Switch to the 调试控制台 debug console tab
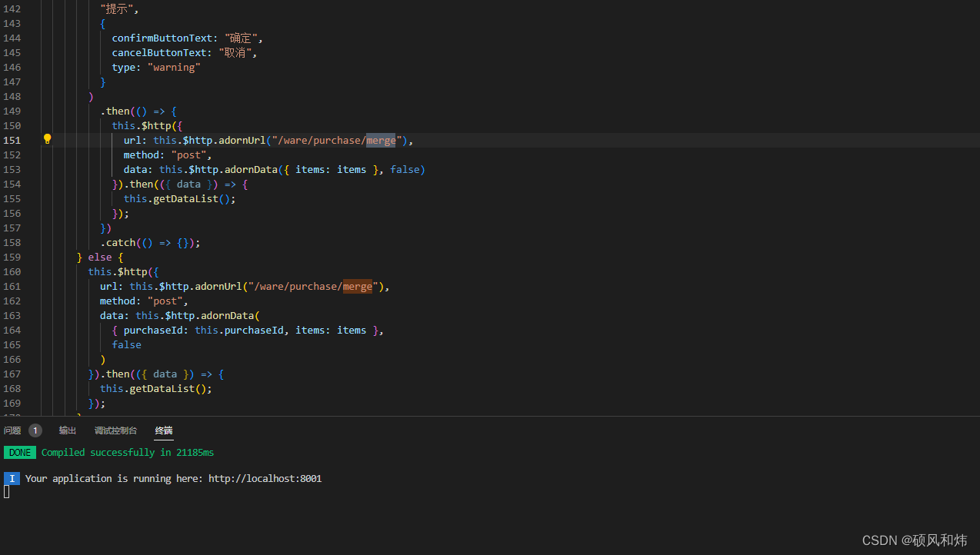This screenshot has height=555, width=980. (x=115, y=430)
